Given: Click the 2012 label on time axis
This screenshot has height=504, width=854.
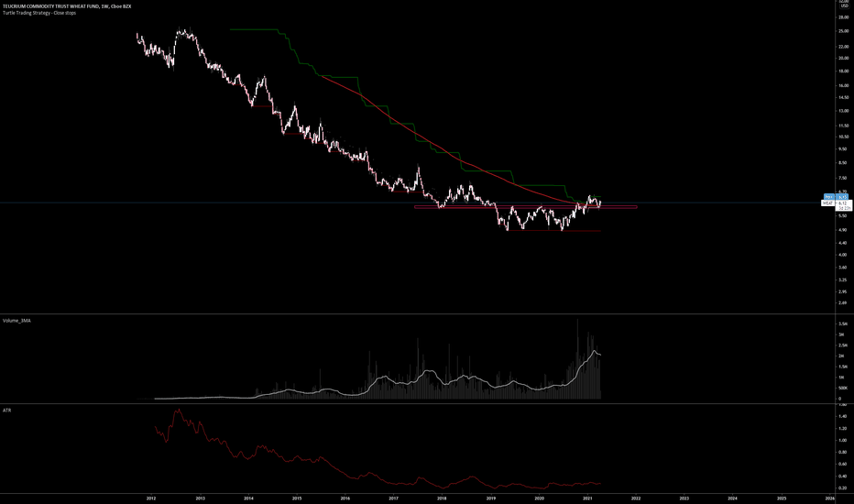Looking at the screenshot, I should tap(151, 498).
